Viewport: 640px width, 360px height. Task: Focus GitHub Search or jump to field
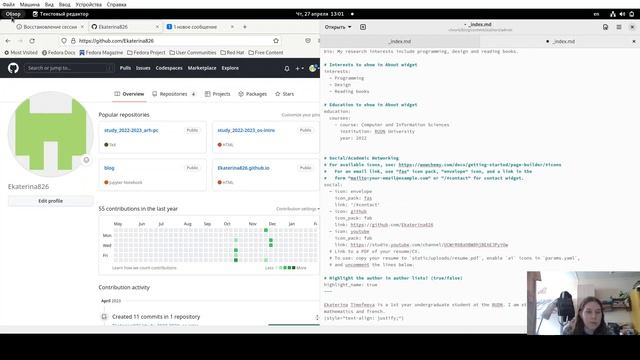click(69, 68)
